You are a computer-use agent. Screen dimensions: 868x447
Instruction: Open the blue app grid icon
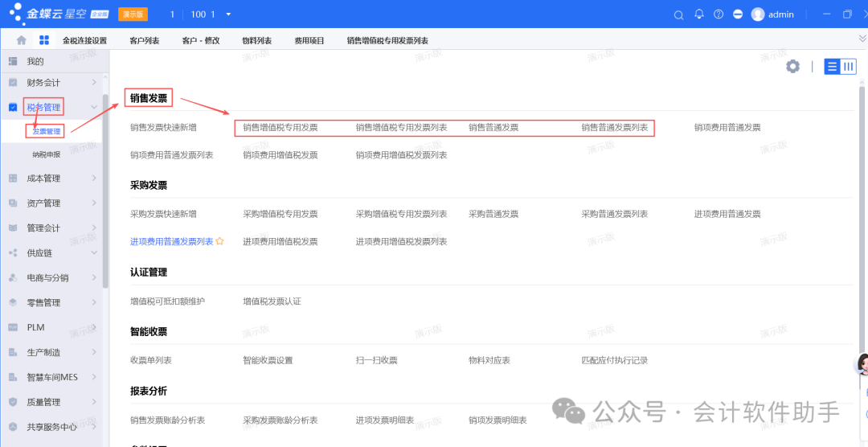click(x=44, y=40)
